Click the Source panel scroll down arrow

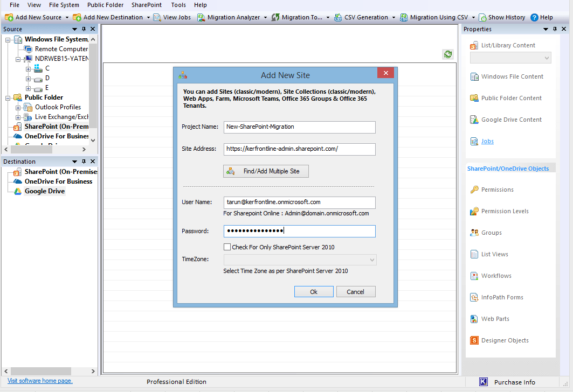93,141
